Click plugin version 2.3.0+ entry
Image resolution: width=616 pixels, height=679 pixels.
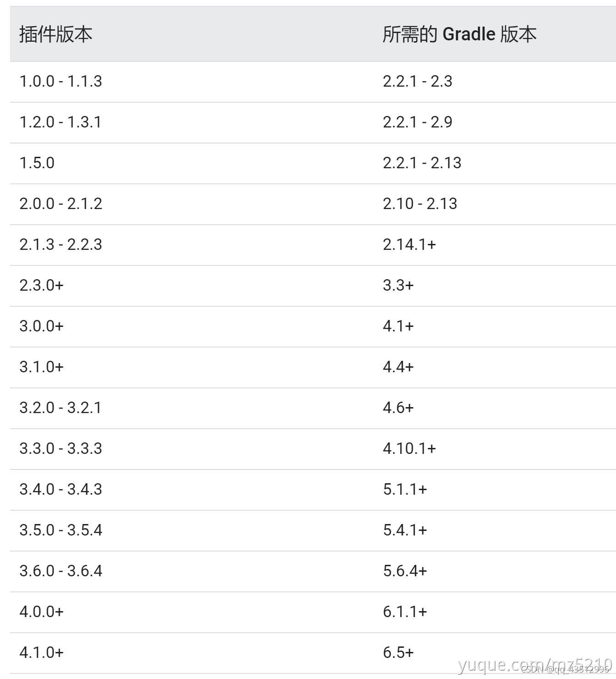coord(41,285)
